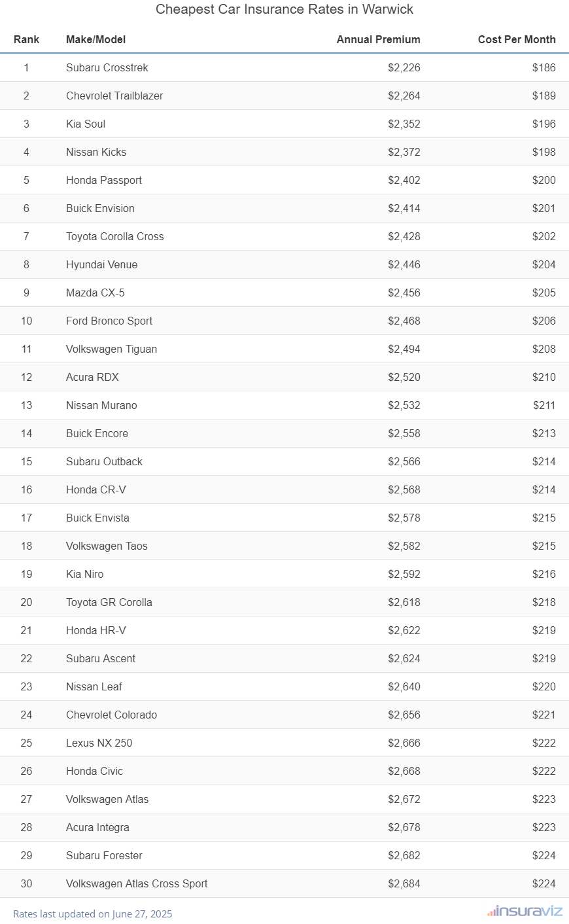Click the Cost Per Month header

[x=516, y=39]
